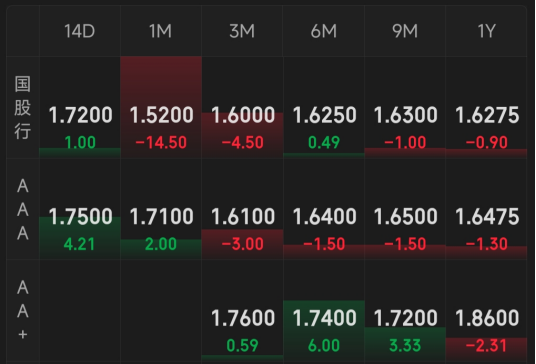Select the 国股行 3M rate 1.6000
The image size is (536, 364).
243,115
